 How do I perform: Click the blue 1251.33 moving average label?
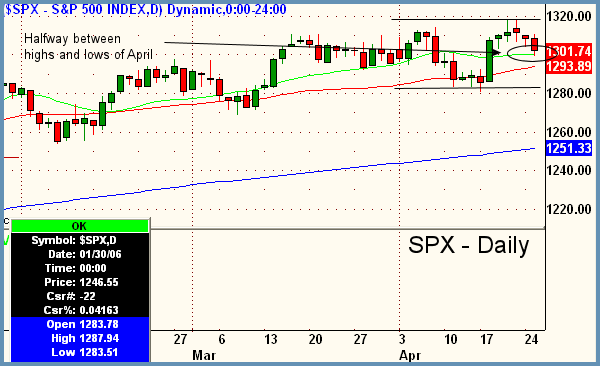tap(569, 148)
